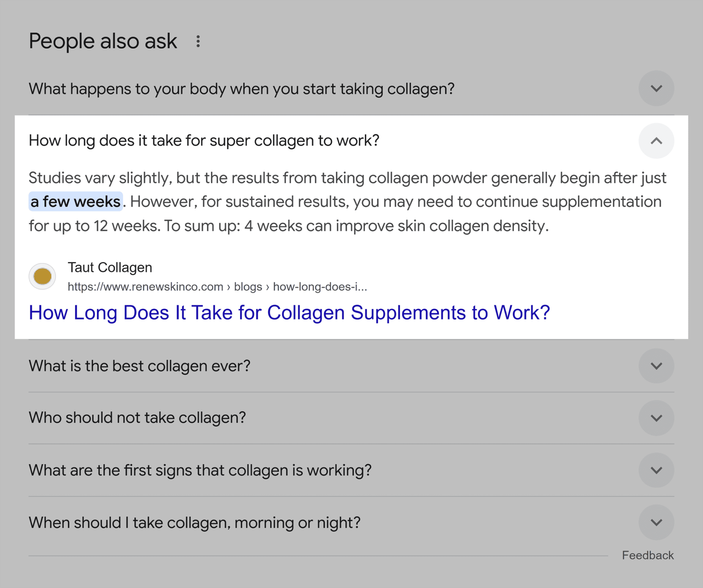
Task: Expand chevron for 'What is the best collagen ever?'
Action: click(x=656, y=366)
